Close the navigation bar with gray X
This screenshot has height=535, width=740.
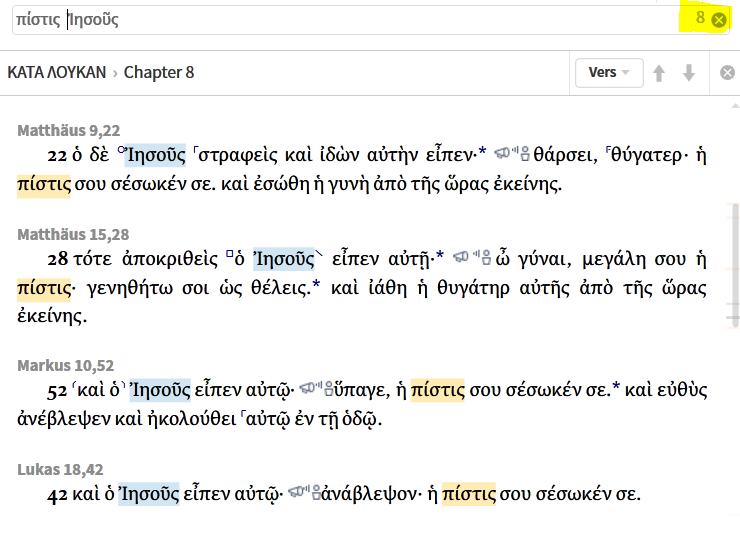click(x=727, y=73)
